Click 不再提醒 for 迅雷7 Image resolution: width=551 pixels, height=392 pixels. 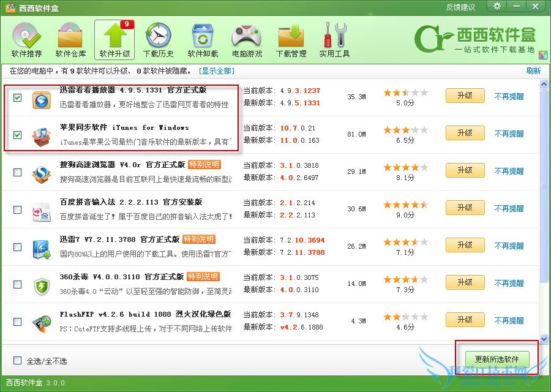coord(509,246)
